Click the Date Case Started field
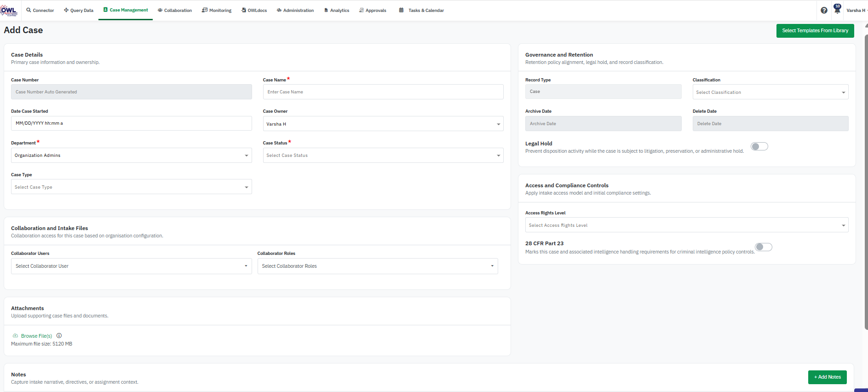 (132, 123)
